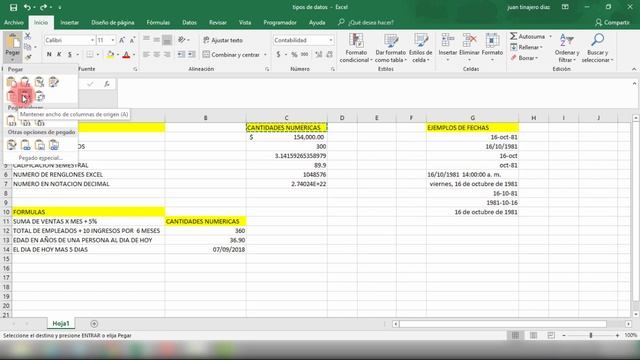
Task: Switch to Diseño de página tab
Action: 113,22
